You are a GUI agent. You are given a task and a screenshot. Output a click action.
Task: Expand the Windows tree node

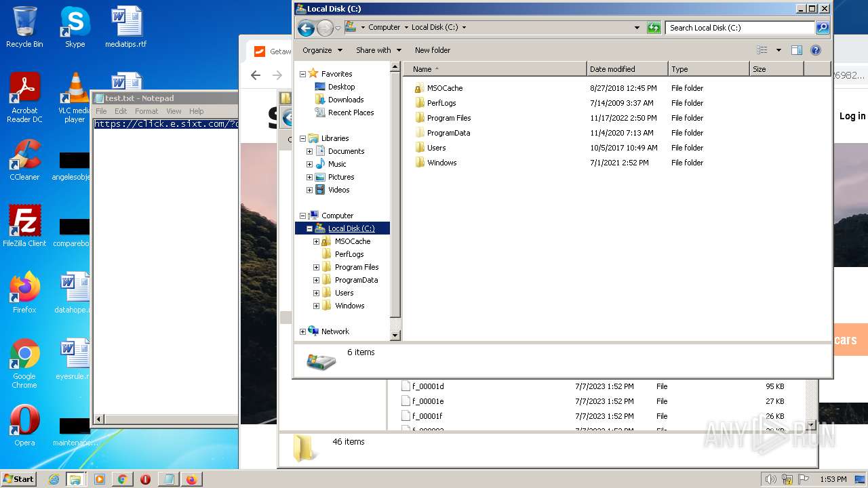tap(316, 306)
